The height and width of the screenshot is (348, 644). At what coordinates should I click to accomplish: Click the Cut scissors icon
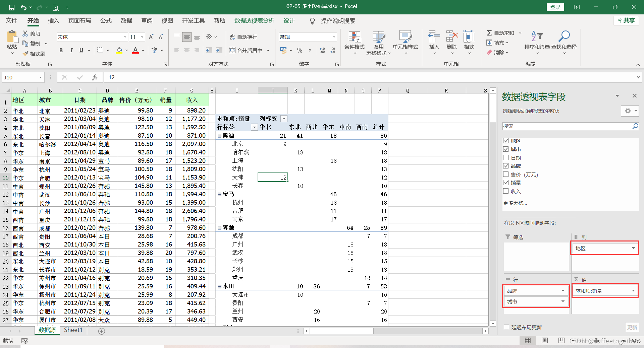[x=25, y=33]
